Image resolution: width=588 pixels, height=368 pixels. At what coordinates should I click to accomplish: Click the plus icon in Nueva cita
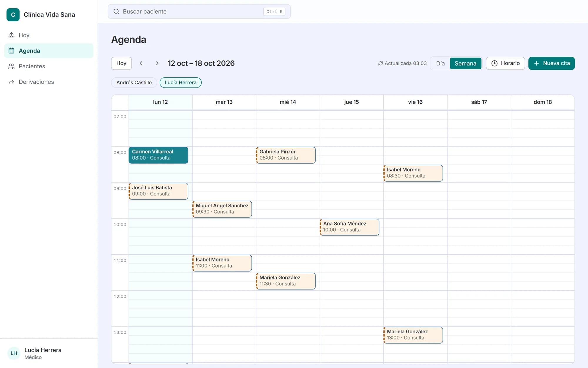coord(536,63)
